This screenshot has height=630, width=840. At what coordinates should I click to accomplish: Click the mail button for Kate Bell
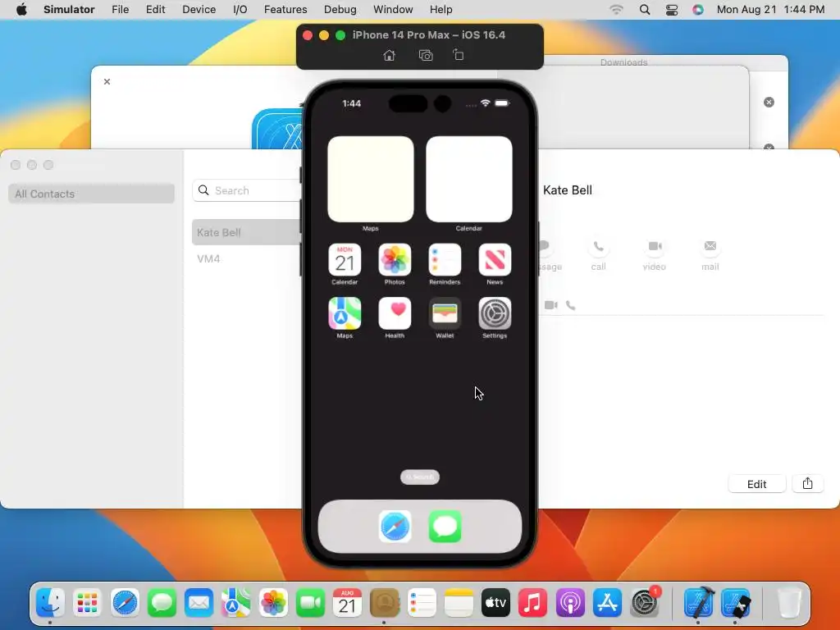[x=710, y=247]
